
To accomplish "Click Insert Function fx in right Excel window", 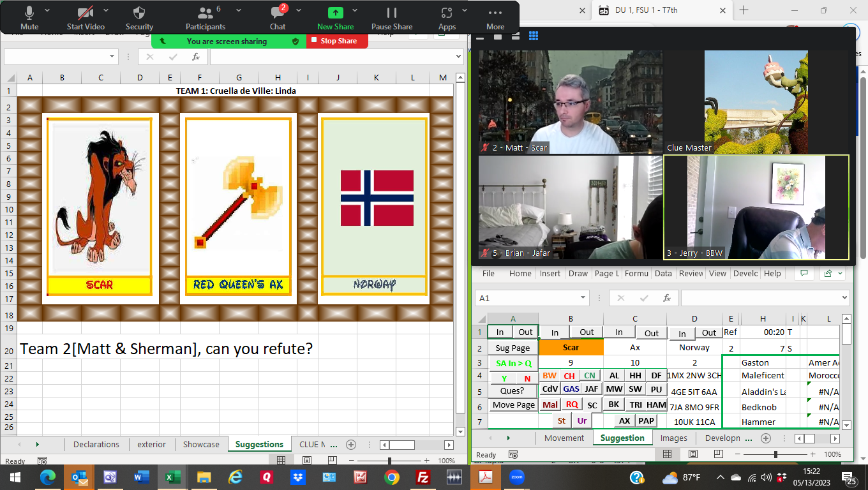I will [667, 298].
